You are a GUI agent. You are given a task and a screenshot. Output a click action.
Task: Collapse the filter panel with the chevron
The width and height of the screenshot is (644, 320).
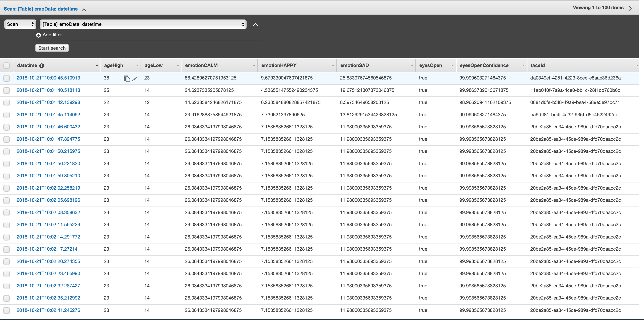tap(255, 24)
